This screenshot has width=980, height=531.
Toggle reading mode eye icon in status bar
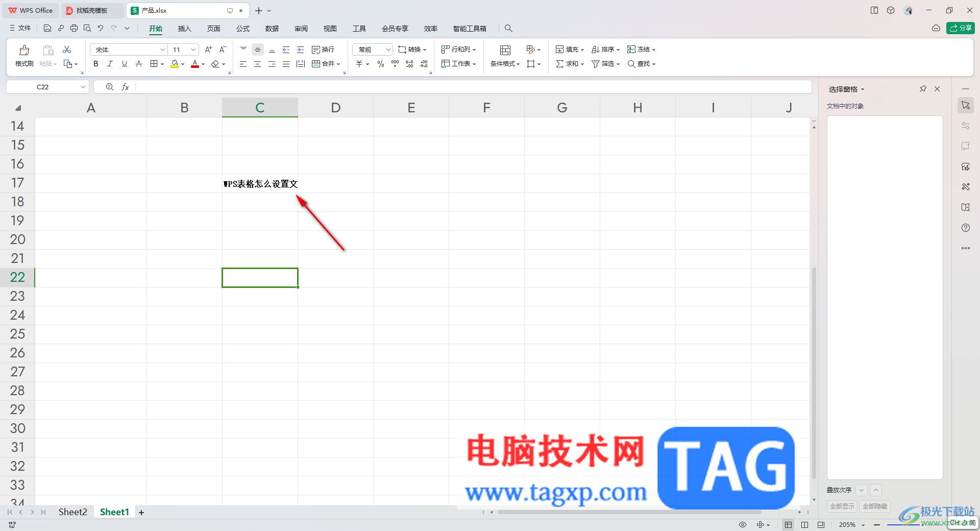point(743,525)
